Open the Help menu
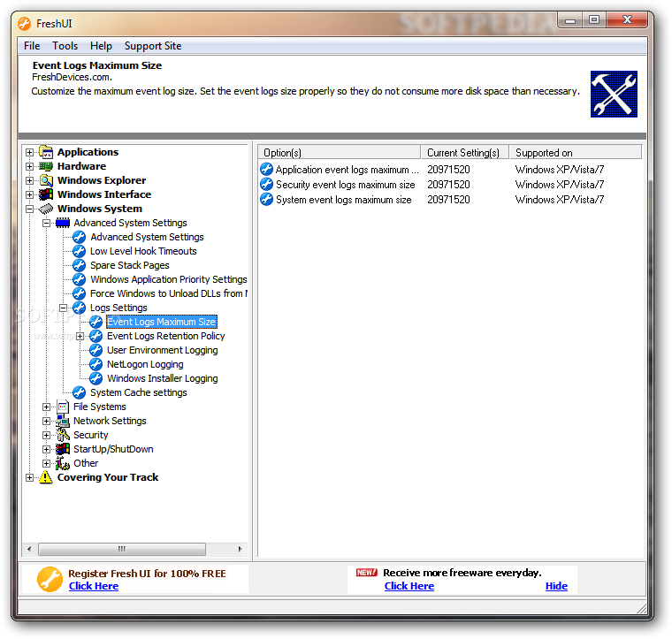The height and width of the screenshot is (639, 672). click(101, 46)
